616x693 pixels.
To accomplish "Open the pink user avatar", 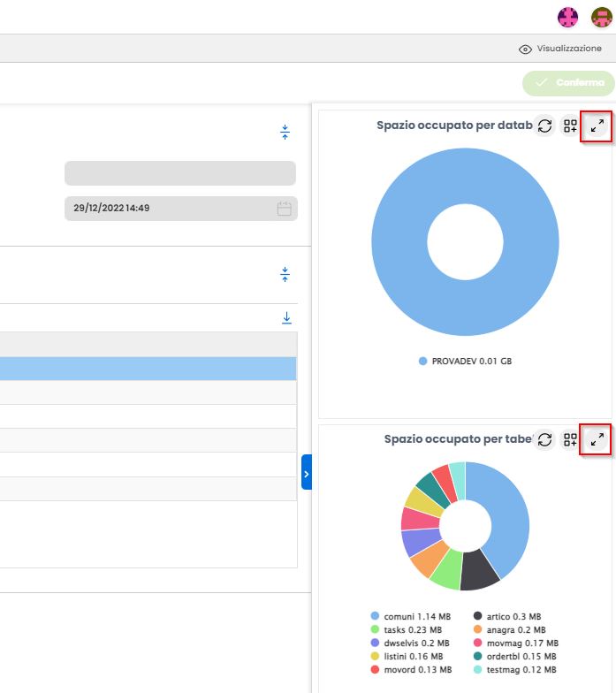I will 567,18.
